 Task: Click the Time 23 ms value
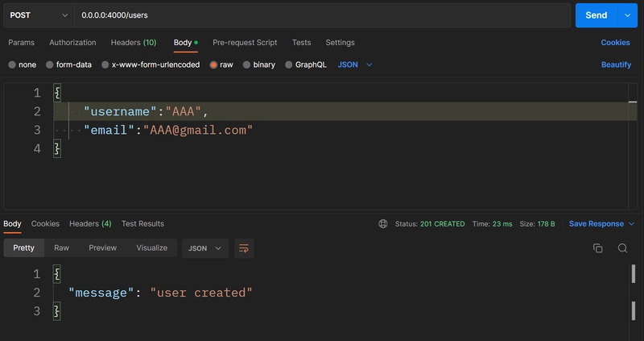click(502, 224)
